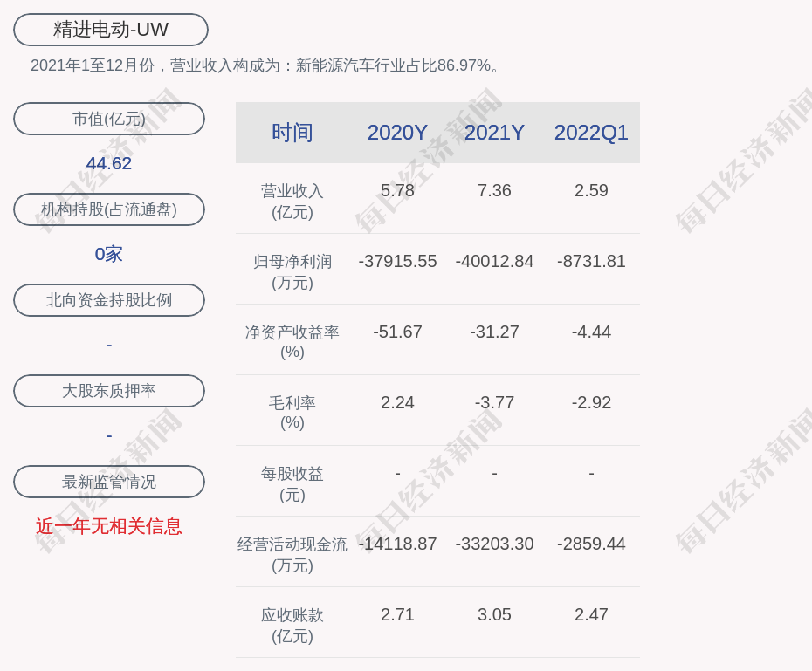Click cash flow value -2859.44
The image size is (812, 671).
click(x=591, y=544)
